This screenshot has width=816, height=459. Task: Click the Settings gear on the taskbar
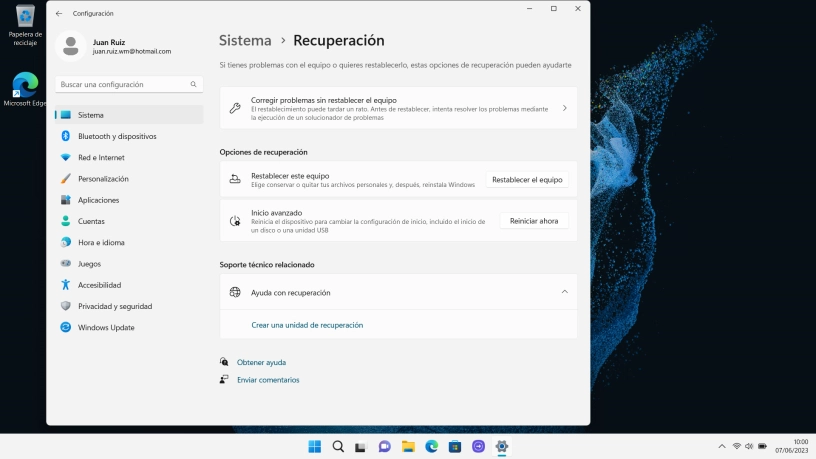(x=502, y=447)
